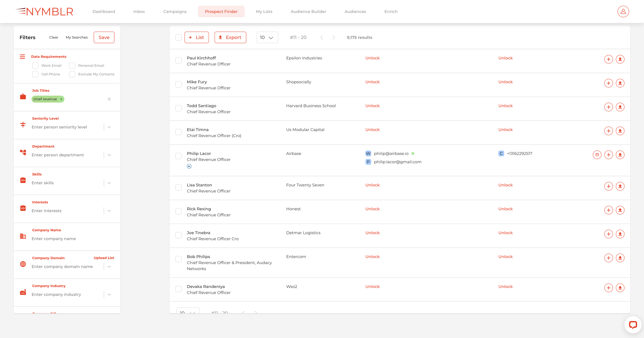Click plus icon for Devaka Randeniya
This screenshot has width=644, height=338.
pos(608,288)
